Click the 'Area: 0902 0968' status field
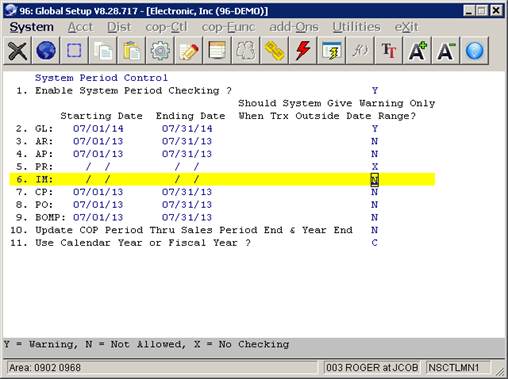The image size is (508, 379). pyautogui.click(x=161, y=368)
